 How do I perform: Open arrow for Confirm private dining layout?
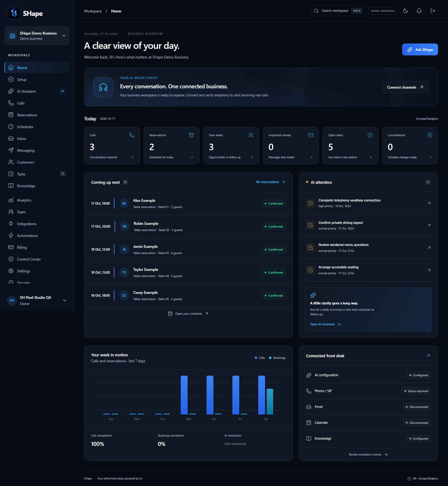click(429, 225)
